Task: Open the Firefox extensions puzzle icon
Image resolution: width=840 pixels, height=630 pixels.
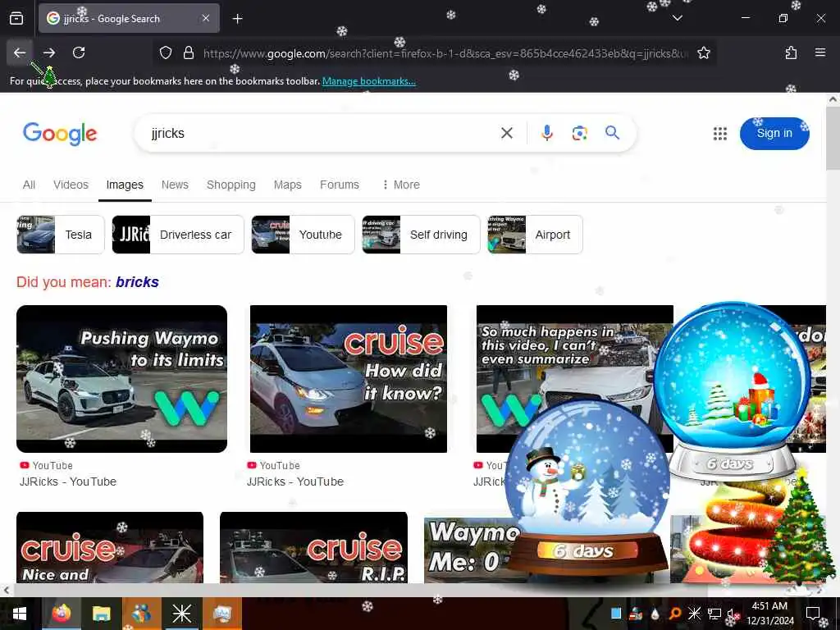Action: (791, 52)
